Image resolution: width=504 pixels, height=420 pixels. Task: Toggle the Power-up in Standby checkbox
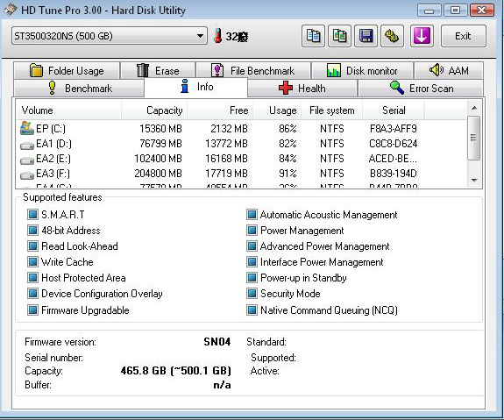pyautogui.click(x=252, y=277)
